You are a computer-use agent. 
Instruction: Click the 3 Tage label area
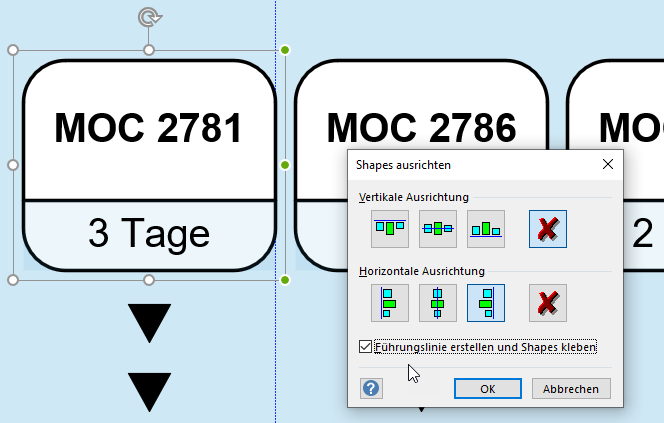pos(148,233)
